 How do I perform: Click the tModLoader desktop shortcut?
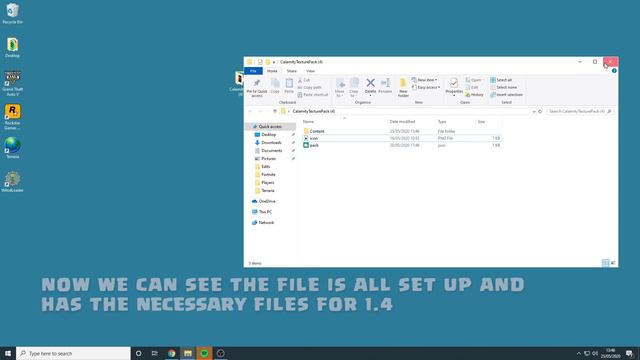pyautogui.click(x=12, y=182)
